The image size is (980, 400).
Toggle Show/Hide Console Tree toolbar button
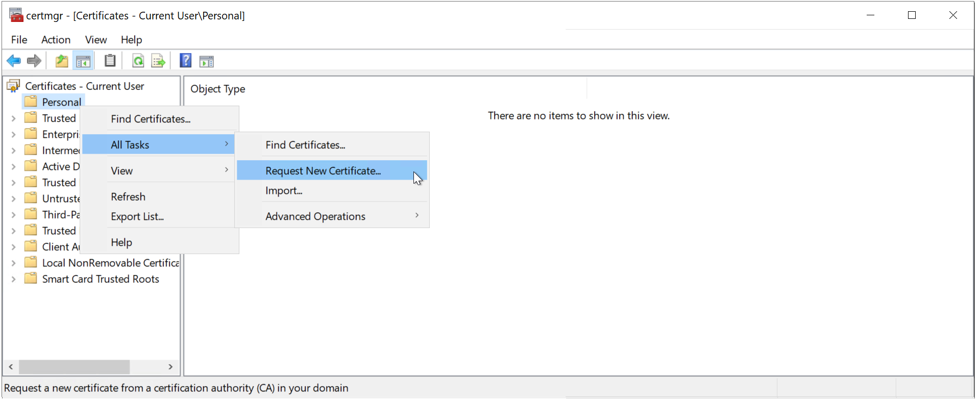[83, 61]
